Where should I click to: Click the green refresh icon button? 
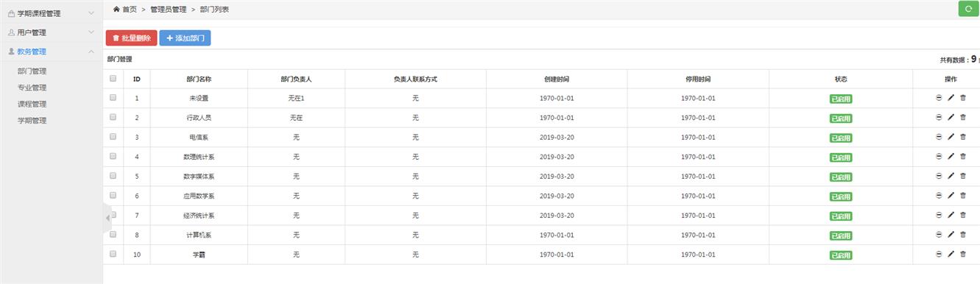tap(968, 9)
